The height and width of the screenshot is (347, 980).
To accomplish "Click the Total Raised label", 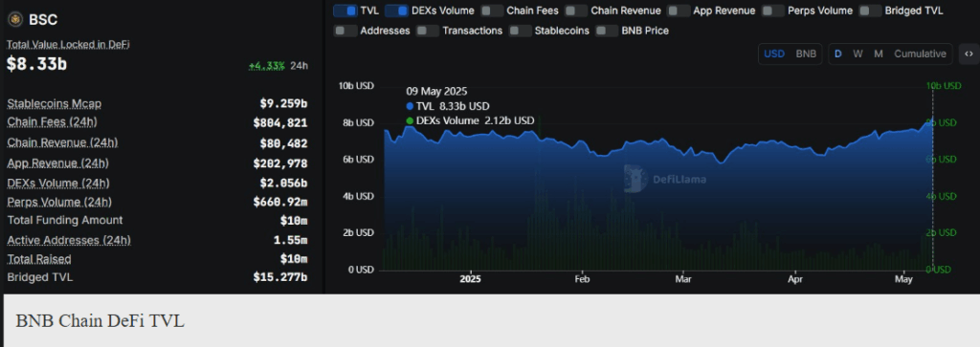I will pyautogui.click(x=39, y=258).
